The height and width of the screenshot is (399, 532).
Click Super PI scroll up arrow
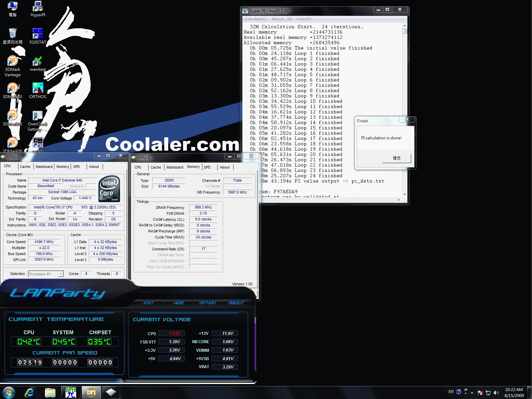tap(405, 26)
